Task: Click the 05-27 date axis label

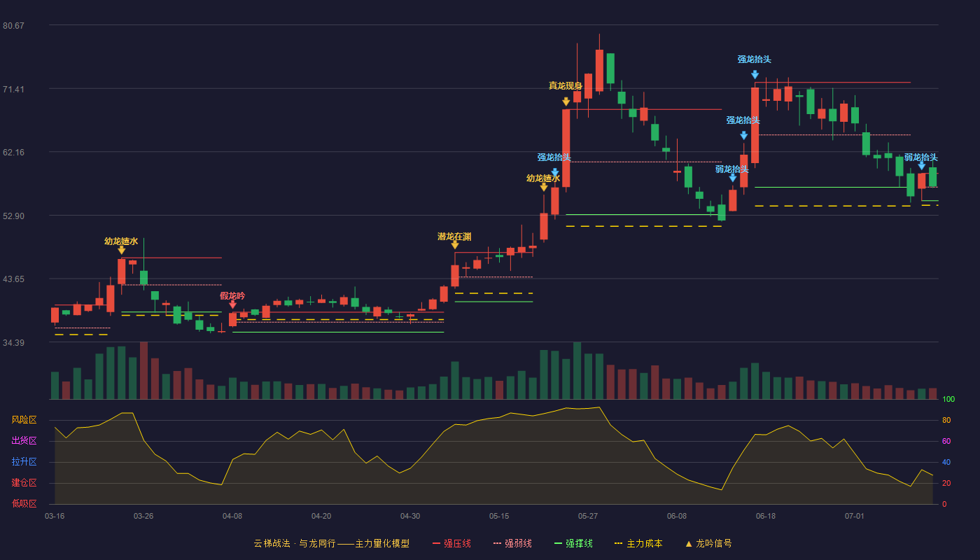Action: click(588, 516)
